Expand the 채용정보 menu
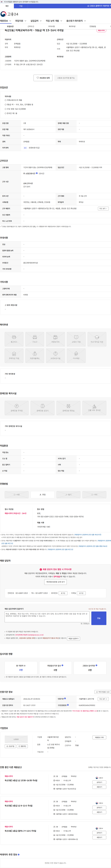This screenshot has height=868, width=111. click(x=5, y=21)
